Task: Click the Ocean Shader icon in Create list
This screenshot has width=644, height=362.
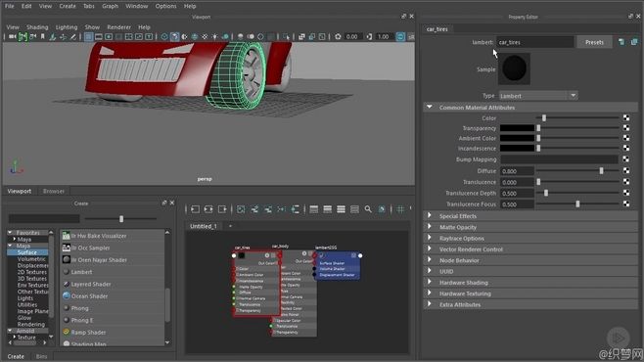Action: click(x=67, y=295)
